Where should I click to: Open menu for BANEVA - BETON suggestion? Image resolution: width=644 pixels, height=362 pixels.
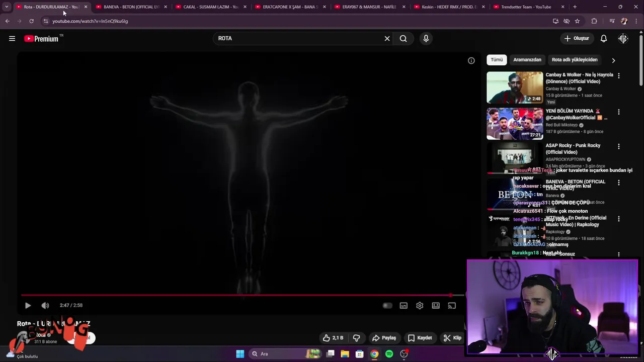619,183
